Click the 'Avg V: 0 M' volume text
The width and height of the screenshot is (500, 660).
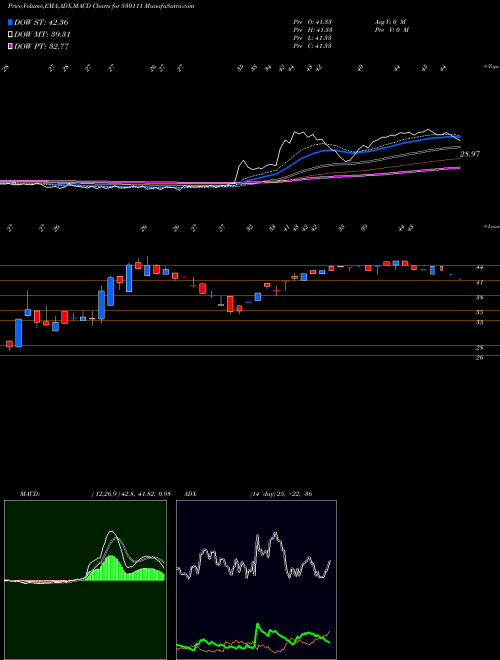[x=389, y=22]
